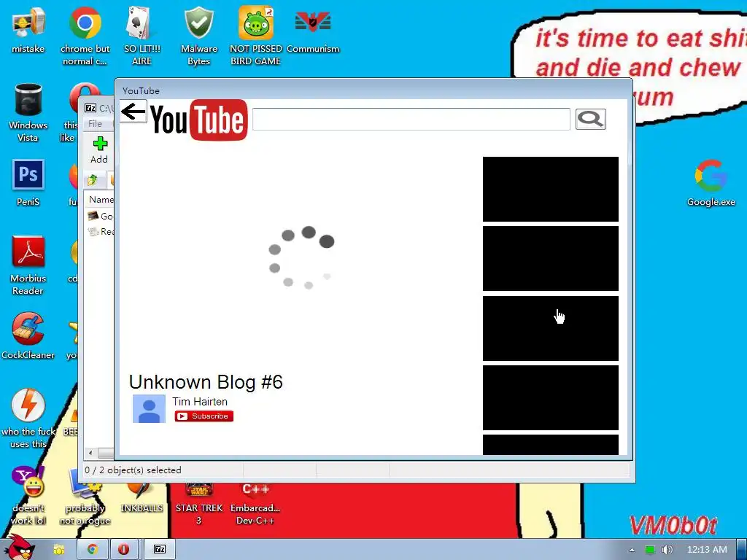The height and width of the screenshot is (560, 747).
Task: Show hidden tray icons arrow
Action: pyautogui.click(x=632, y=550)
